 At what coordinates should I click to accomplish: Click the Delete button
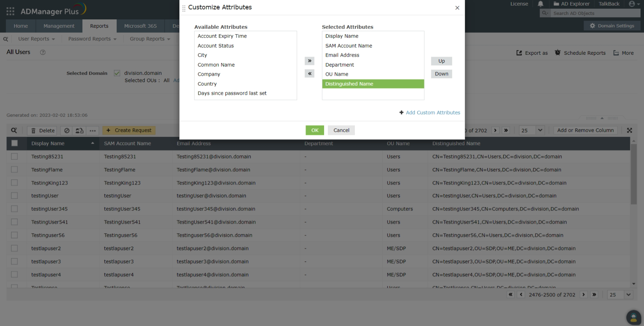[x=42, y=131]
